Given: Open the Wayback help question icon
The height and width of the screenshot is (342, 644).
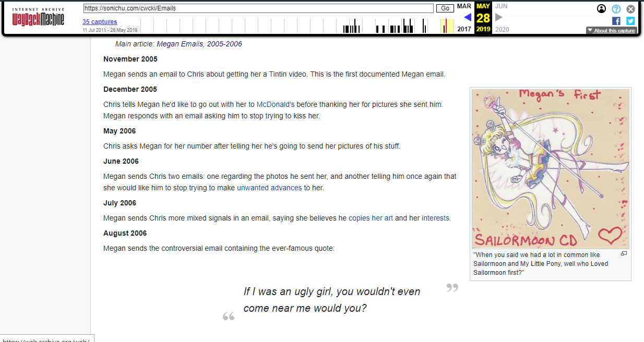Looking at the screenshot, I should coord(616,9).
